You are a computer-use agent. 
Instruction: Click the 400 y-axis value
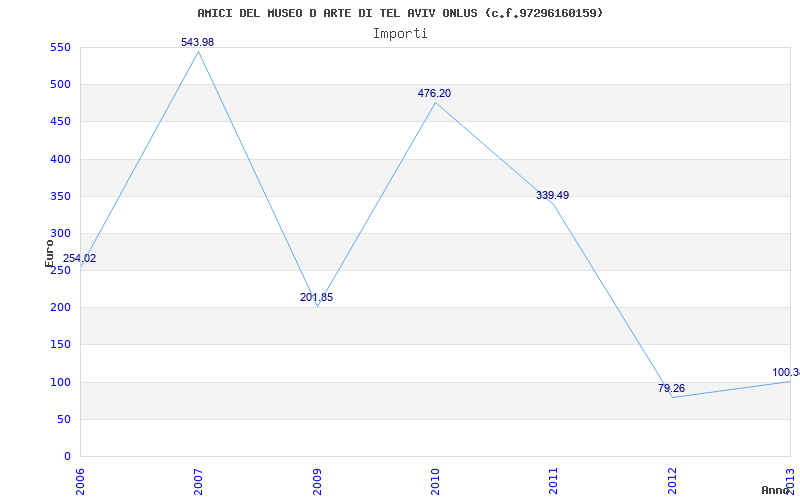59,159
